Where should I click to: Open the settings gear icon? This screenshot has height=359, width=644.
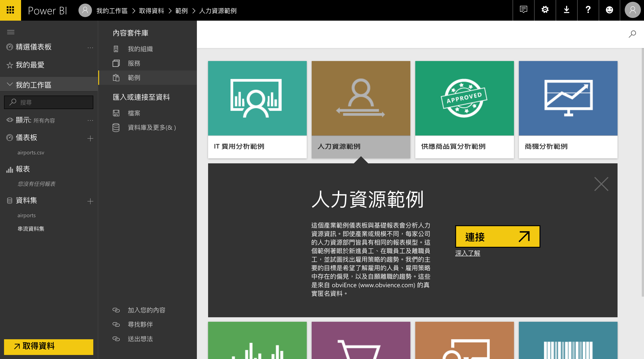pos(545,10)
